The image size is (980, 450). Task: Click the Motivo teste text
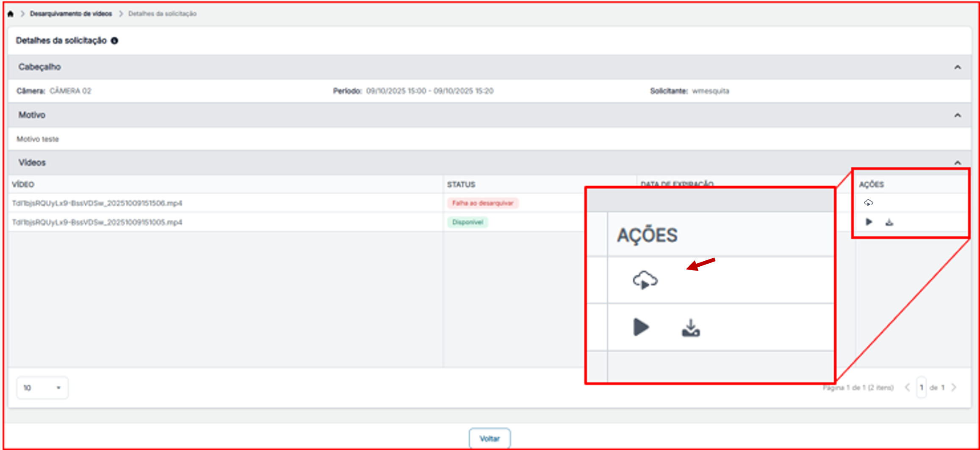38,139
